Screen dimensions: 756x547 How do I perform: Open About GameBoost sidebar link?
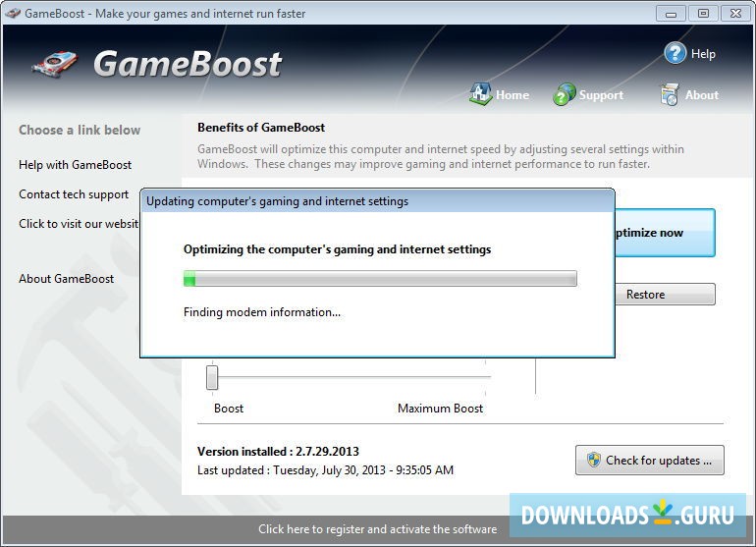(x=67, y=279)
